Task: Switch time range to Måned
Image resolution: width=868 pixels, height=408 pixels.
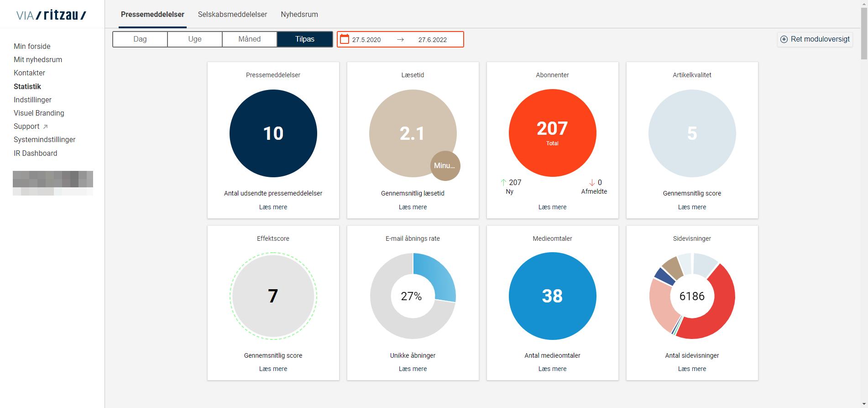Action: (x=250, y=39)
